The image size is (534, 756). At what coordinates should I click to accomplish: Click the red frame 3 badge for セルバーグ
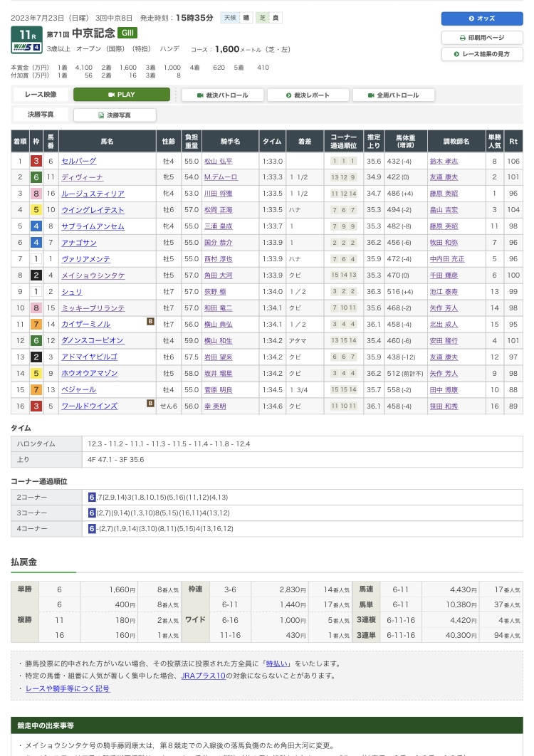point(36,161)
